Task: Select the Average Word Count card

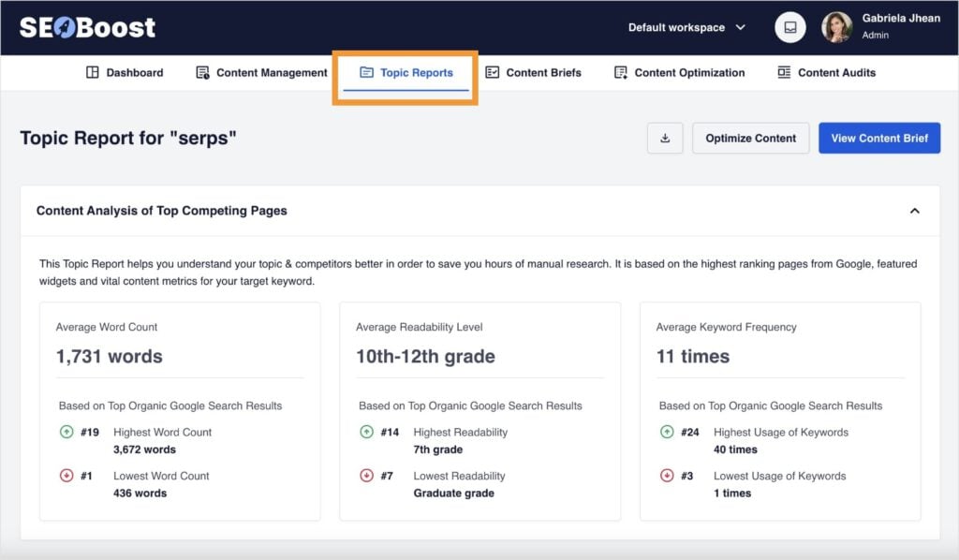Action: click(x=180, y=408)
